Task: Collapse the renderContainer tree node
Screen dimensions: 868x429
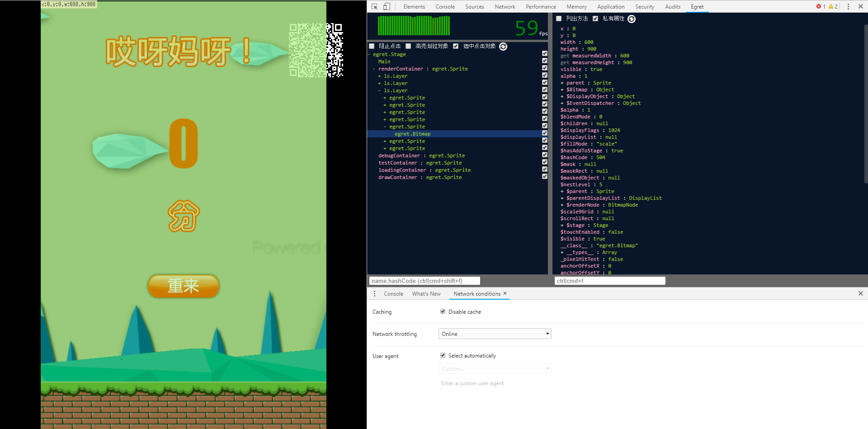Action: [x=374, y=69]
